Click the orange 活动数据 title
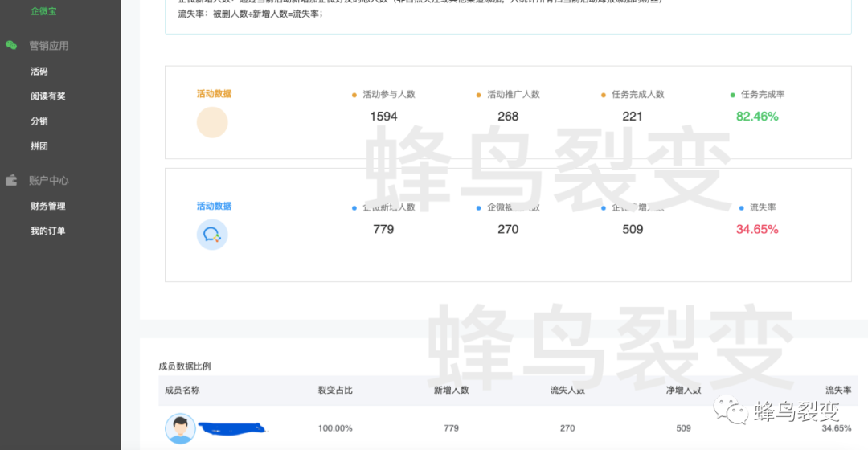868x450 pixels. pos(215,93)
